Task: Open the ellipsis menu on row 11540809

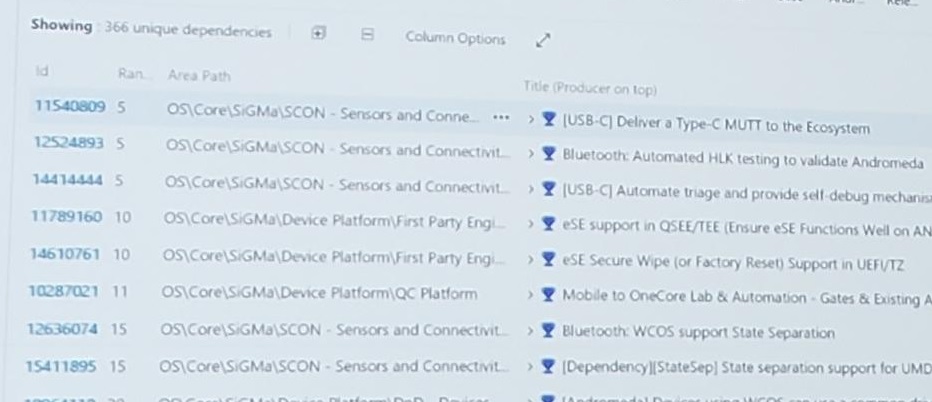Action: [501, 118]
